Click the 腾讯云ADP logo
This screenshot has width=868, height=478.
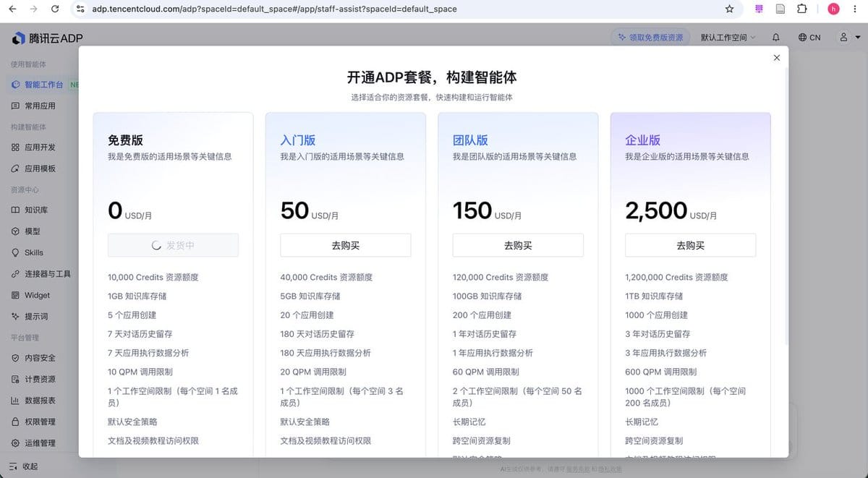coord(48,38)
